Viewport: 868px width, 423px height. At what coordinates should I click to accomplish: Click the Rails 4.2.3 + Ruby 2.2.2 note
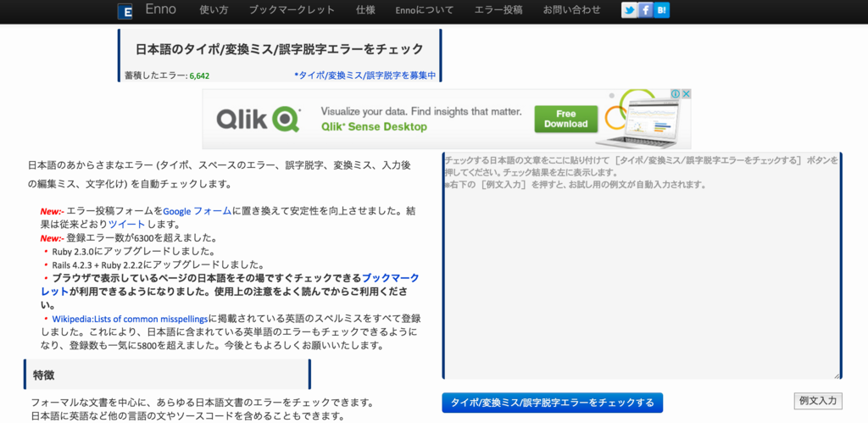158,264
